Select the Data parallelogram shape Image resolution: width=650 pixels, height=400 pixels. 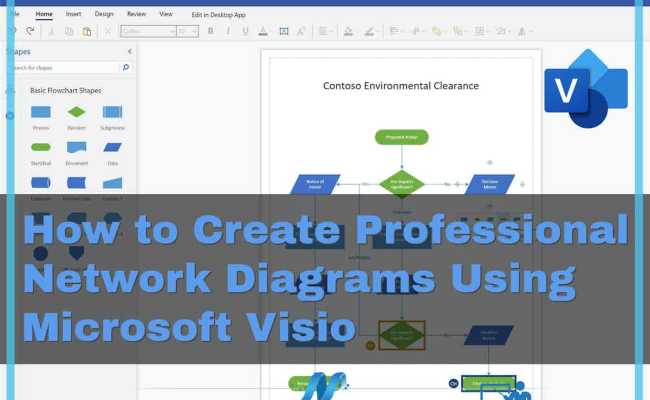click(112, 147)
